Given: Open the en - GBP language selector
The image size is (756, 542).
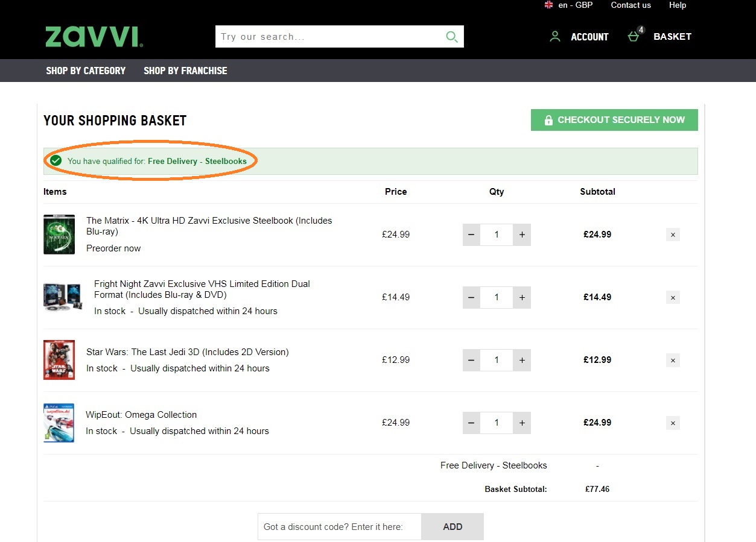Looking at the screenshot, I should [568, 5].
